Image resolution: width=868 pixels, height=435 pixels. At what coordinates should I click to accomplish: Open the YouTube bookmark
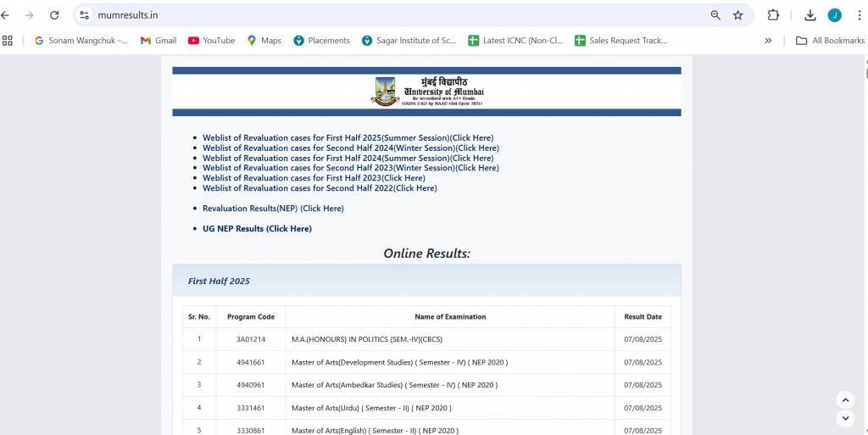(x=211, y=40)
